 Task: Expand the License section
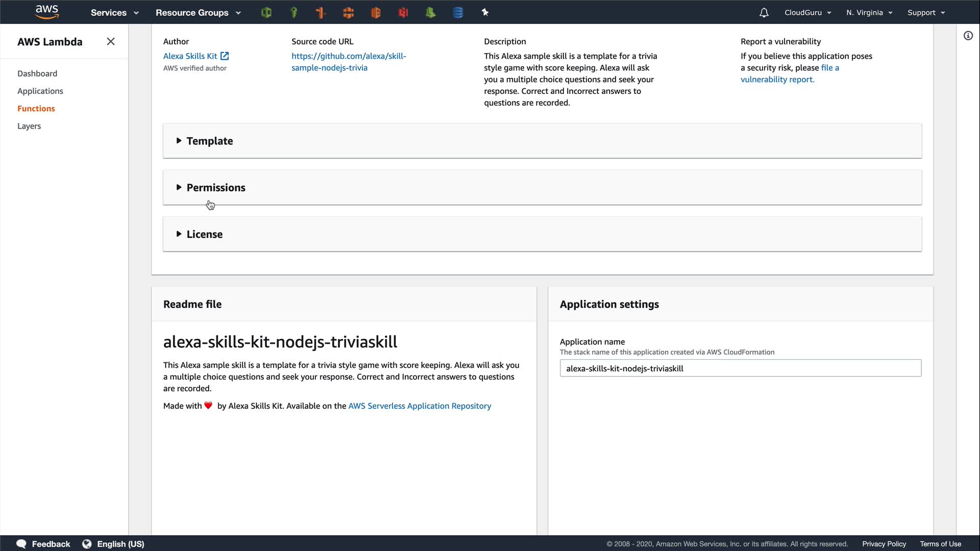click(204, 234)
